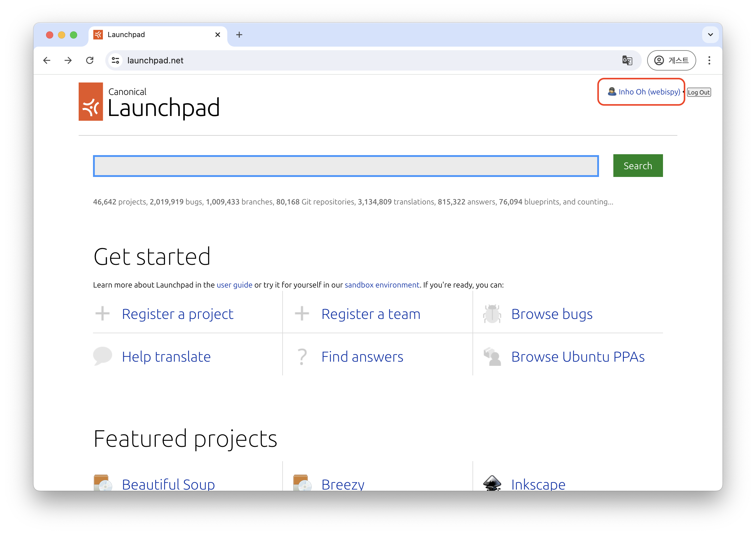Click the Help translate link
This screenshot has width=756, height=535.
pos(166,357)
